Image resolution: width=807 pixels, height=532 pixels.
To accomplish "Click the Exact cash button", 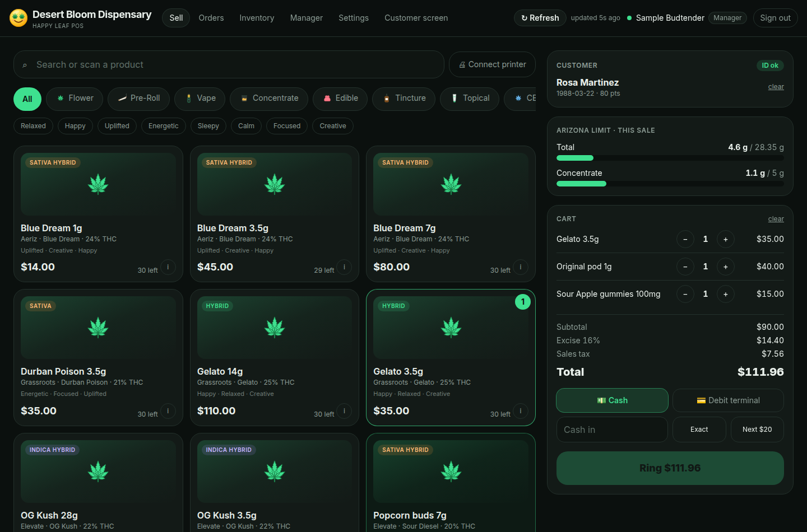I will [699, 430].
